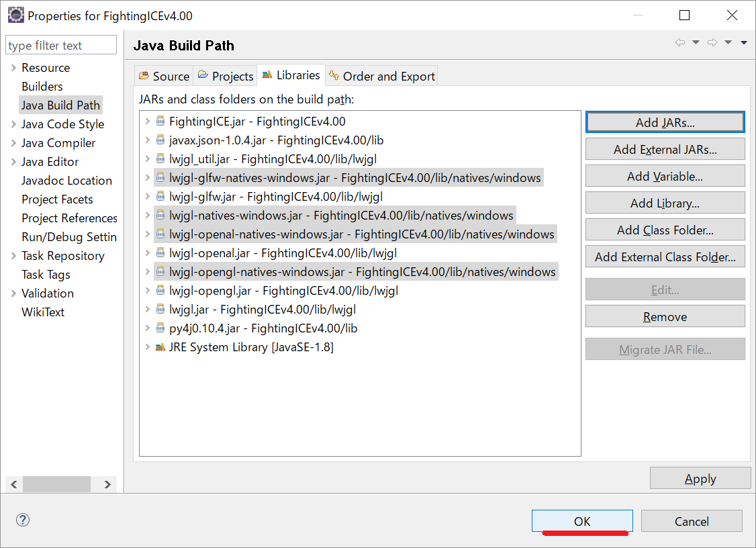Screen dimensions: 756x548
Task: Click the FightingICE.jar jar icon
Action: click(160, 122)
